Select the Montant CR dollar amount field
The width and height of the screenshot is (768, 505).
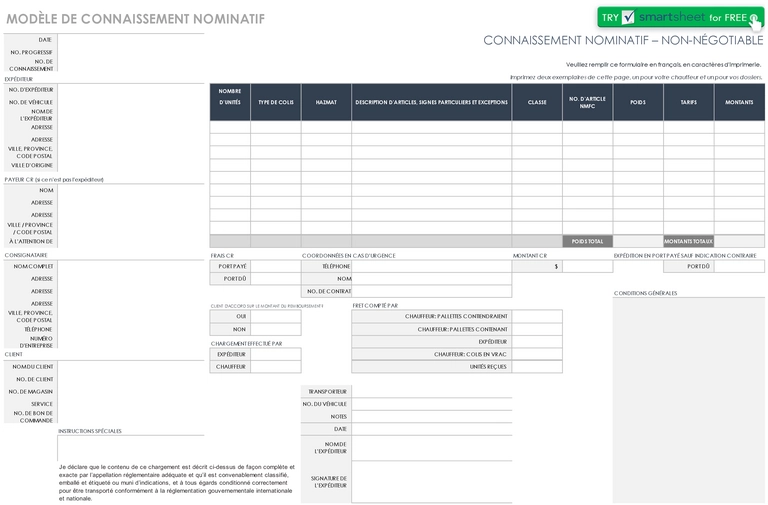coord(587,266)
